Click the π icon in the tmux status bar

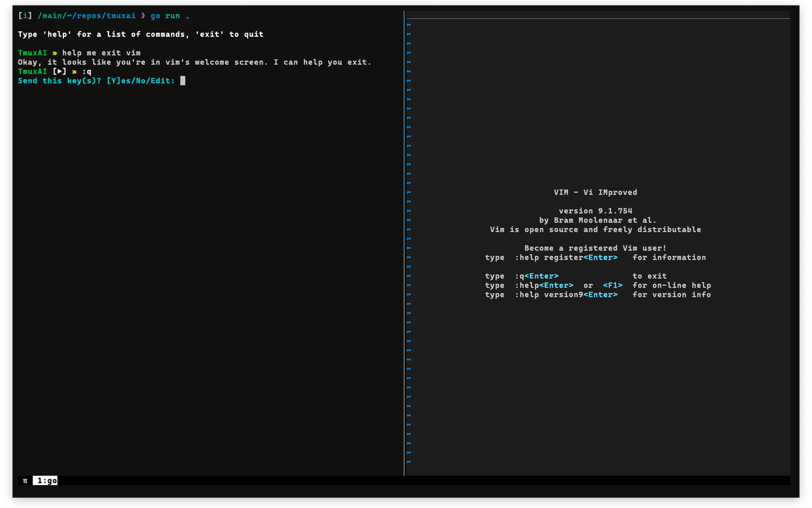tap(24, 481)
